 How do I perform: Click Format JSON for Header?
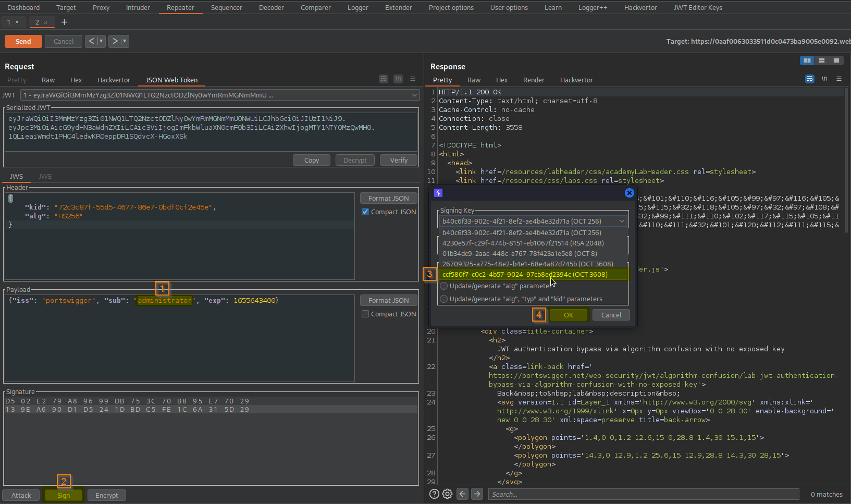click(x=388, y=198)
